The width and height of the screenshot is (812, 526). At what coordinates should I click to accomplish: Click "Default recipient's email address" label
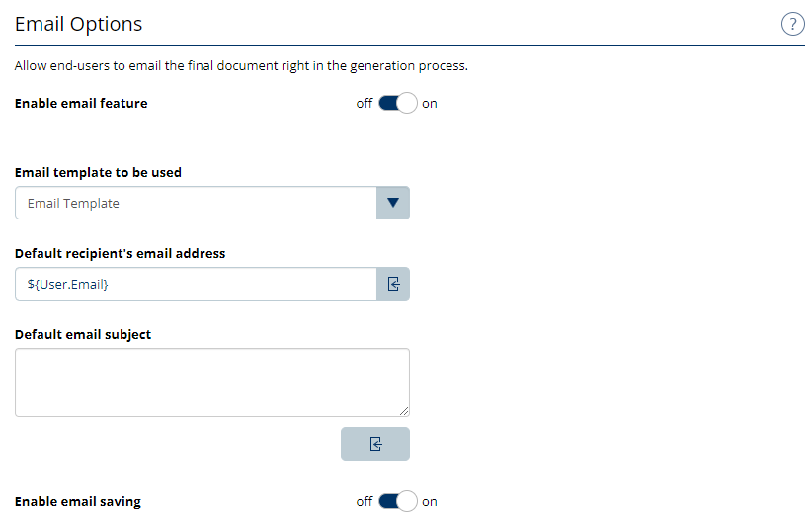point(120,253)
